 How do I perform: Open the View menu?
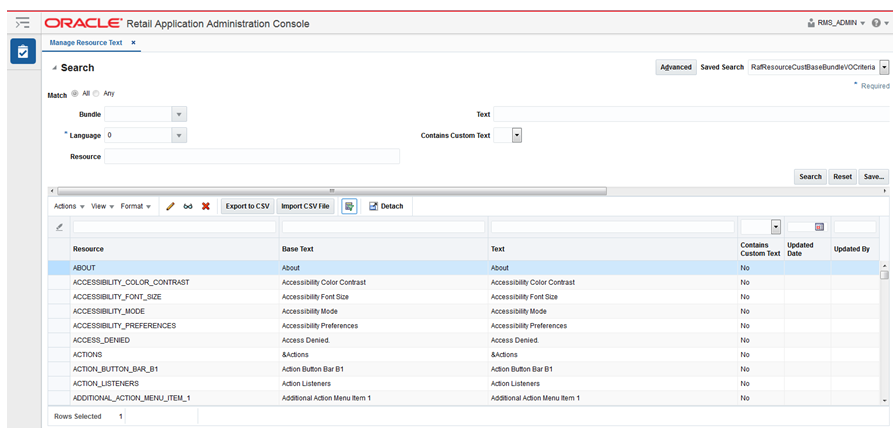point(103,206)
